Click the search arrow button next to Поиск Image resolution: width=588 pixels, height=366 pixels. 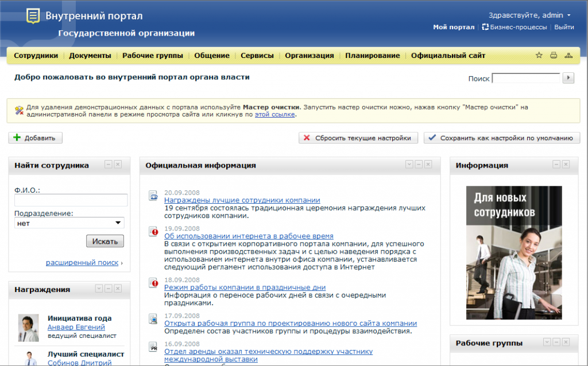click(568, 78)
